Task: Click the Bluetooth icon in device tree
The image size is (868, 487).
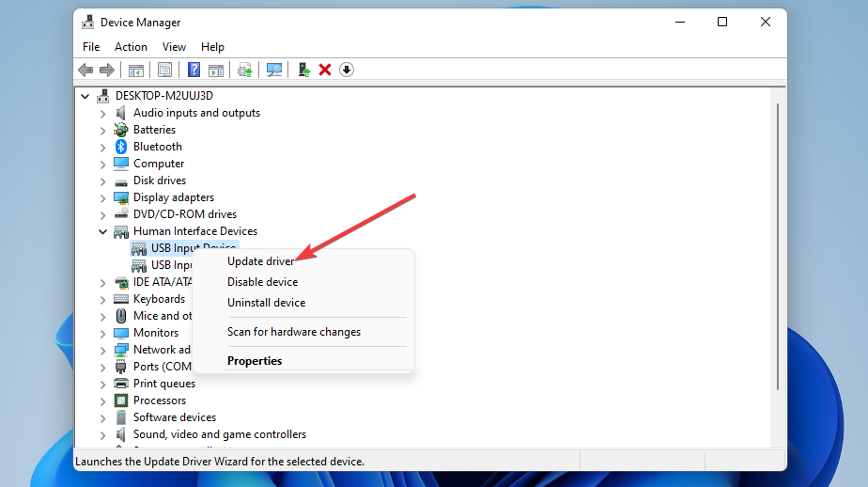Action: tap(121, 147)
